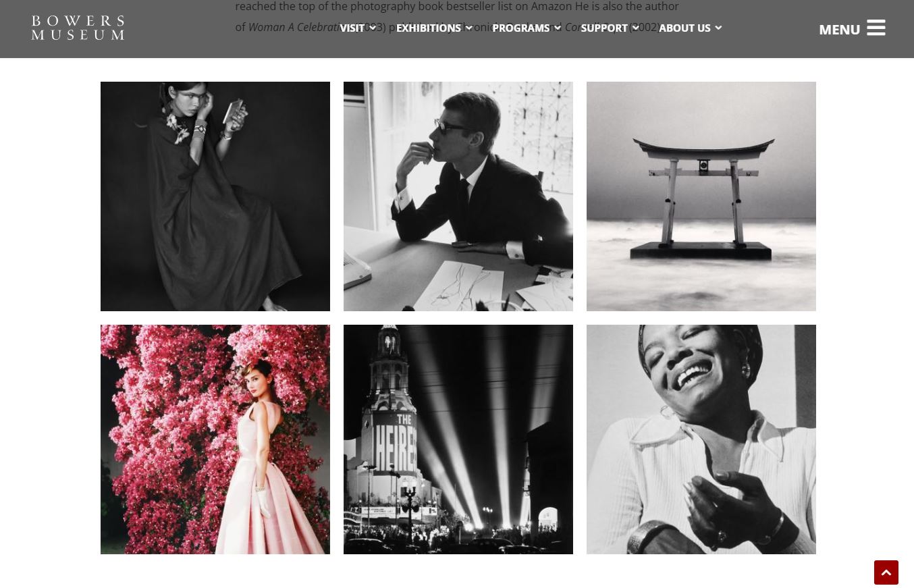Image resolution: width=914 pixels, height=588 pixels.
Task: Click the Bowers Museum logo
Action: [78, 28]
